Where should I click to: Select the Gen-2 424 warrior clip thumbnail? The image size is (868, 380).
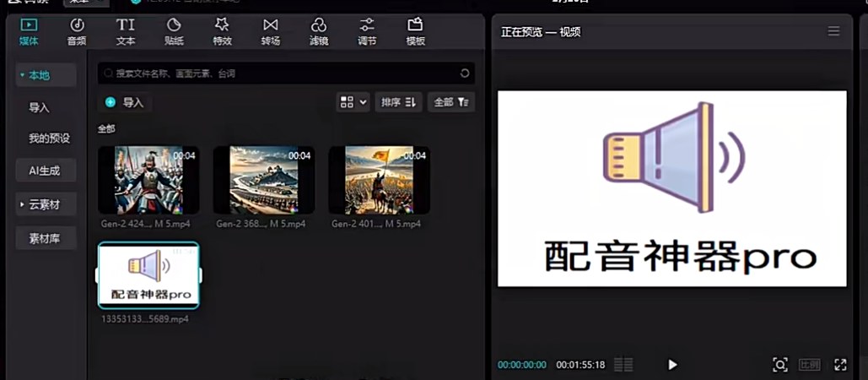pos(148,180)
